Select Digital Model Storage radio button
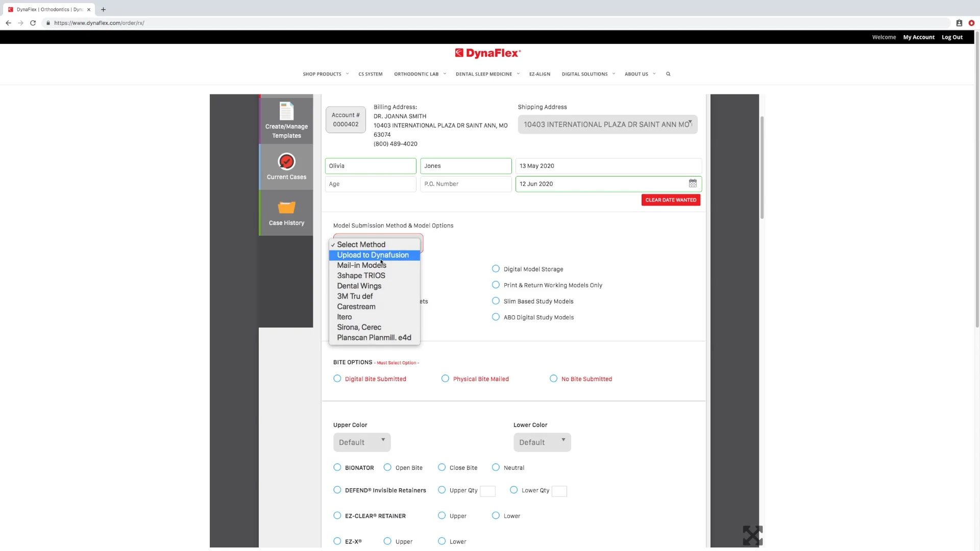Screen dimensions: 980x551 [x=496, y=269]
